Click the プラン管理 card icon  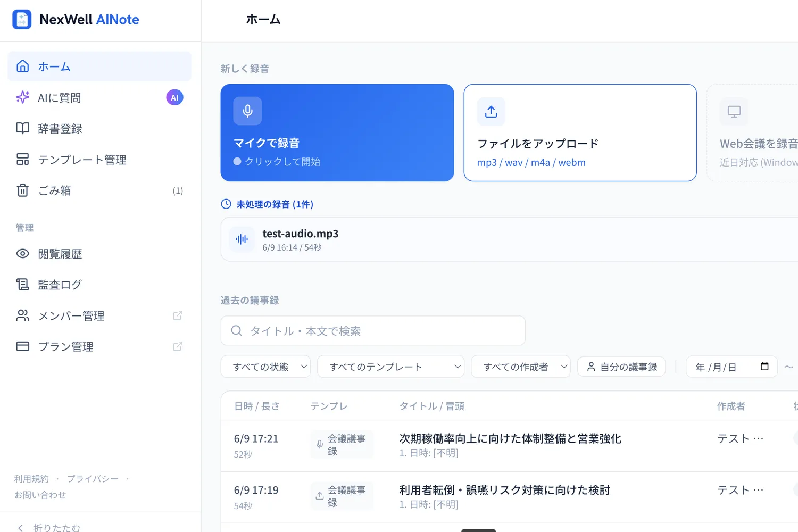click(22, 346)
